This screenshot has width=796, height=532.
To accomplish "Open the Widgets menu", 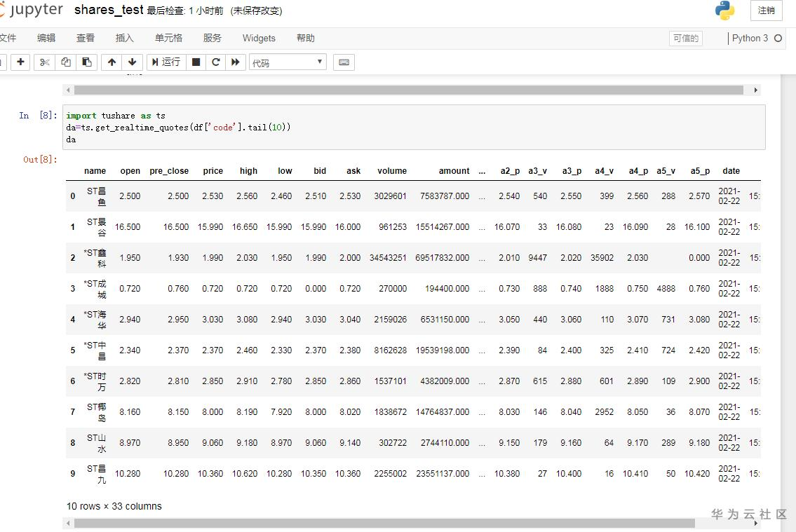I will (x=259, y=38).
